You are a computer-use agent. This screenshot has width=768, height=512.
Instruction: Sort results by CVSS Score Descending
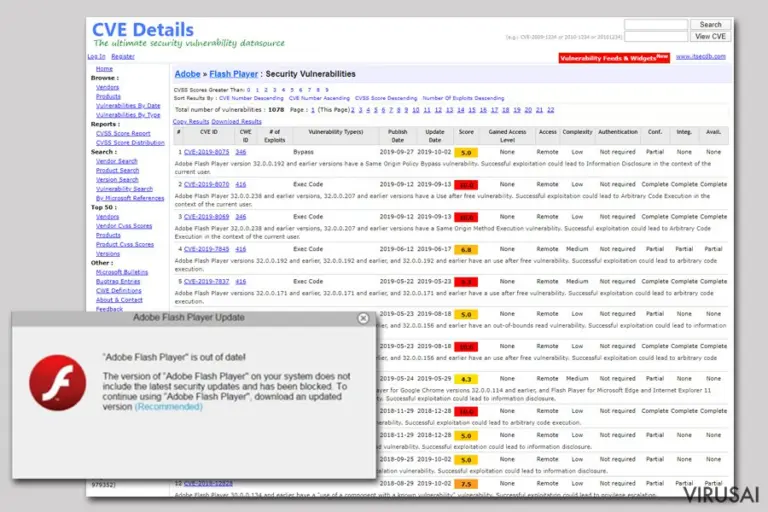tap(386, 98)
